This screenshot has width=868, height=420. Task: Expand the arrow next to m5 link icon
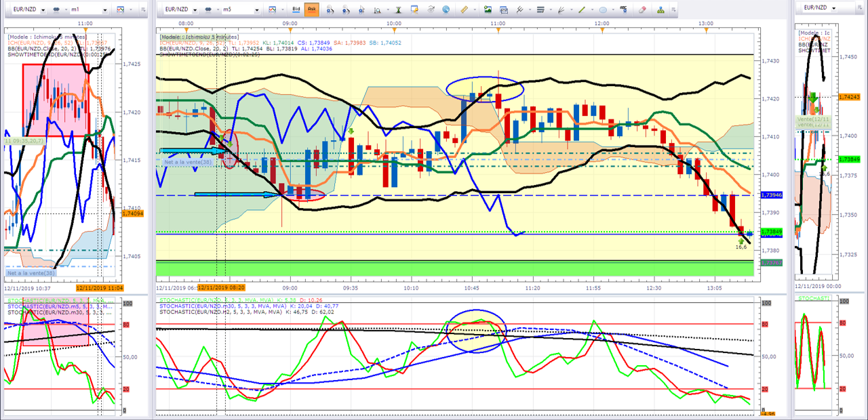pyautogui.click(x=218, y=9)
